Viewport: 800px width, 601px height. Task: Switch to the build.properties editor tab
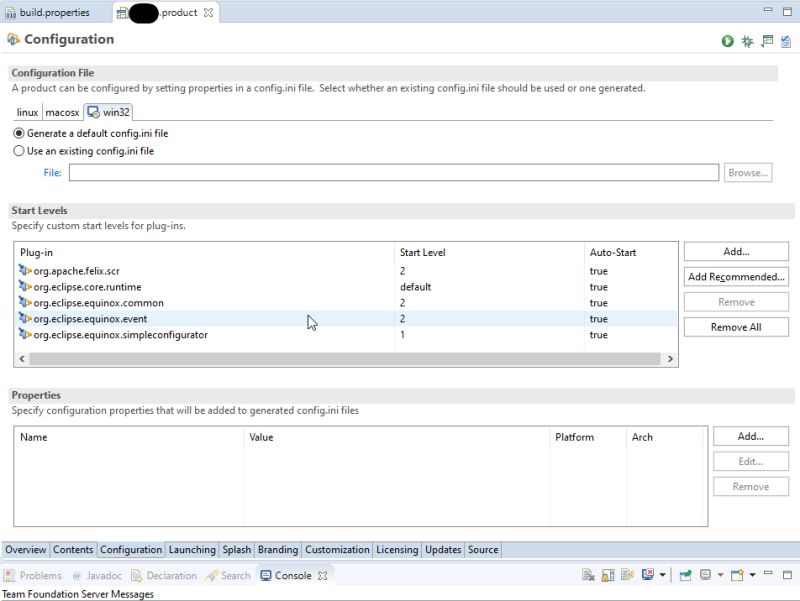(x=47, y=12)
